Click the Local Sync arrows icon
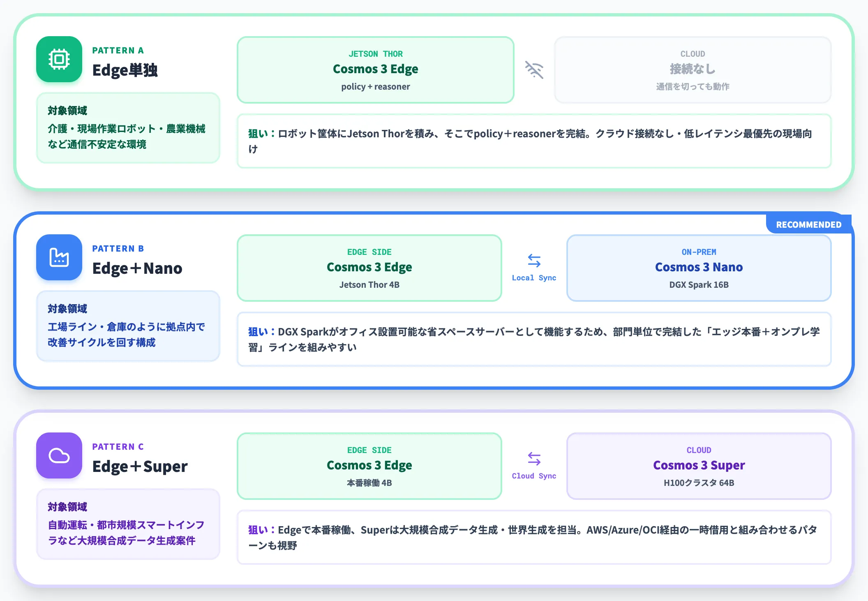The width and height of the screenshot is (868, 601). coord(534,261)
